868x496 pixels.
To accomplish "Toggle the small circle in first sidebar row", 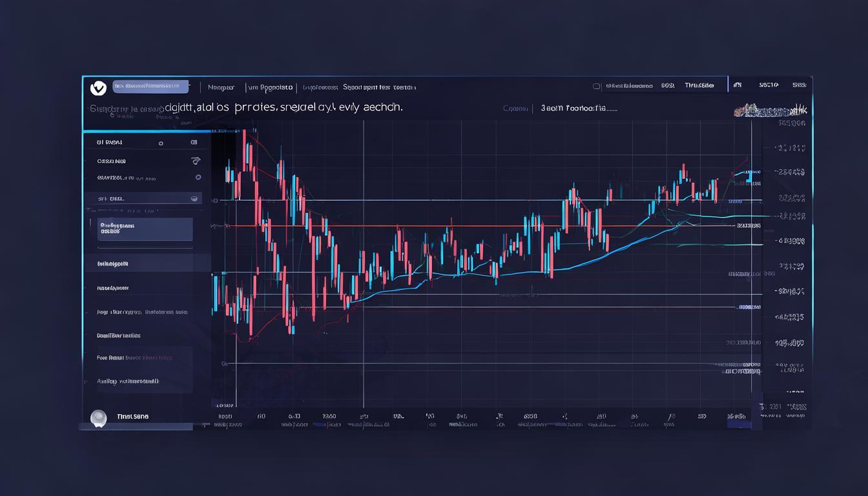I will [161, 143].
